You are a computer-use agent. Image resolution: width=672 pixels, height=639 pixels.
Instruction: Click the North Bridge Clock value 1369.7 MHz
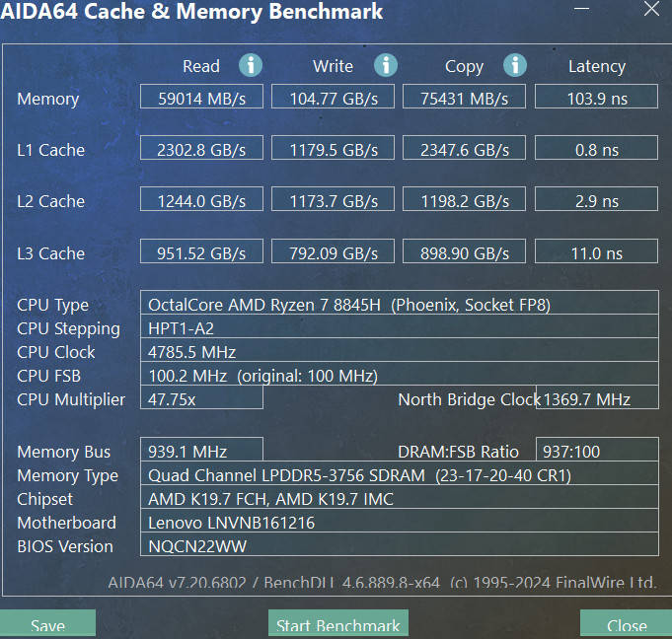coord(597,397)
